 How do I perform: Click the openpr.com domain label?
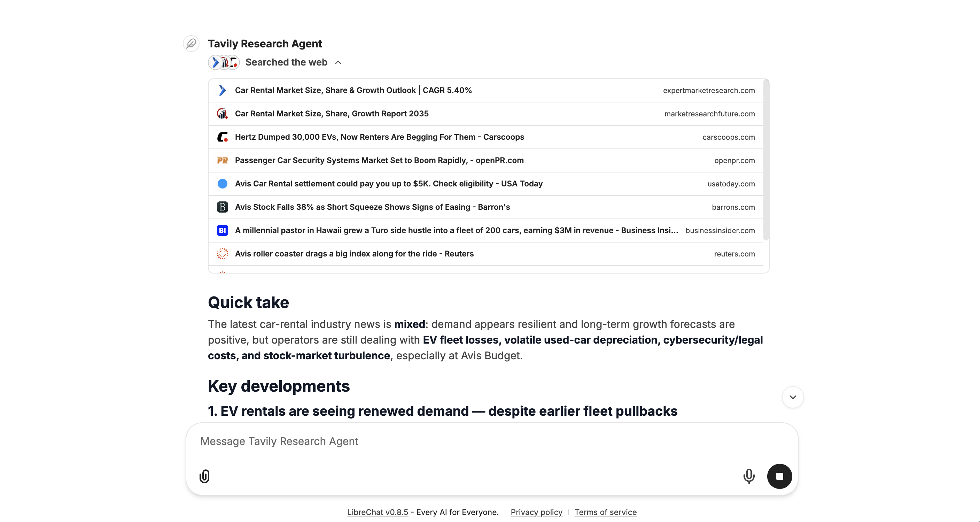click(734, 160)
